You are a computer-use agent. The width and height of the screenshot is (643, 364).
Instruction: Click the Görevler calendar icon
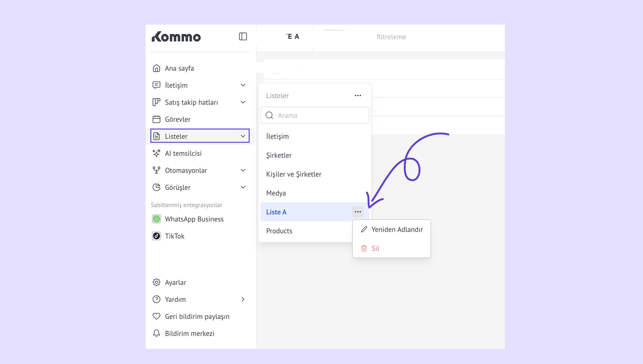(x=156, y=119)
